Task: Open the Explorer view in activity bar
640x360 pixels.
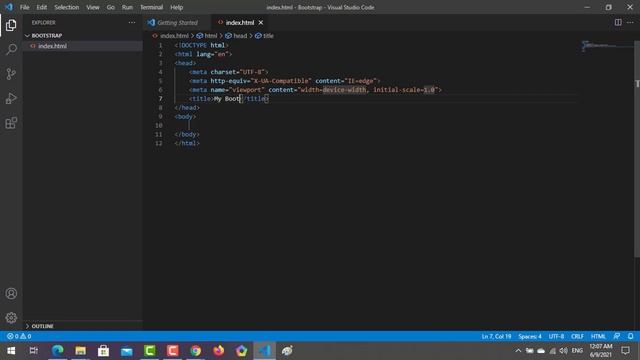Action: (x=11, y=25)
